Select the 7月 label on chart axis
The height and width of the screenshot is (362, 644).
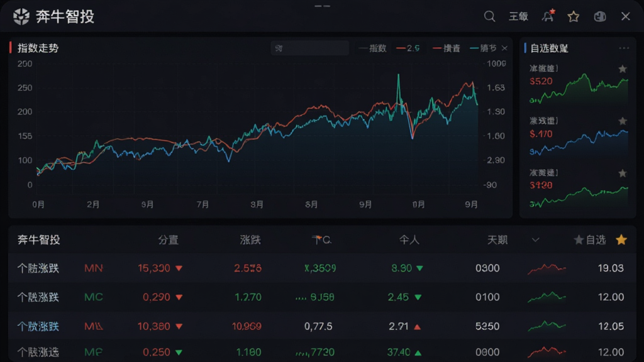(203, 204)
